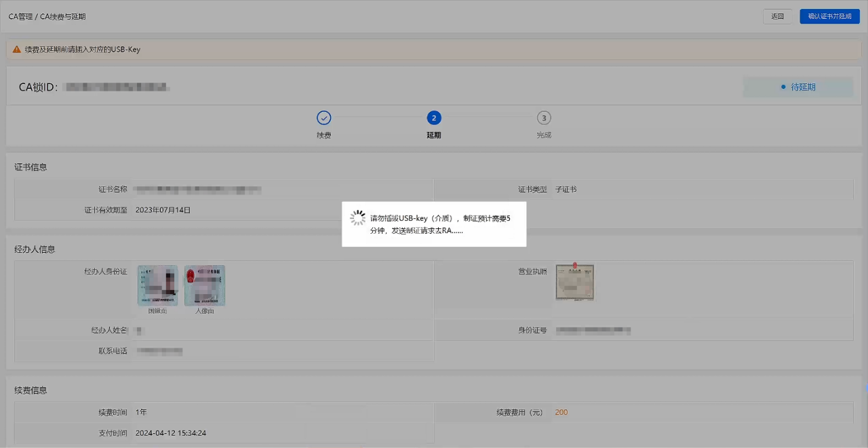Click the step 3 circle for 完成
Viewport: 868px width, 448px height.
(544, 118)
